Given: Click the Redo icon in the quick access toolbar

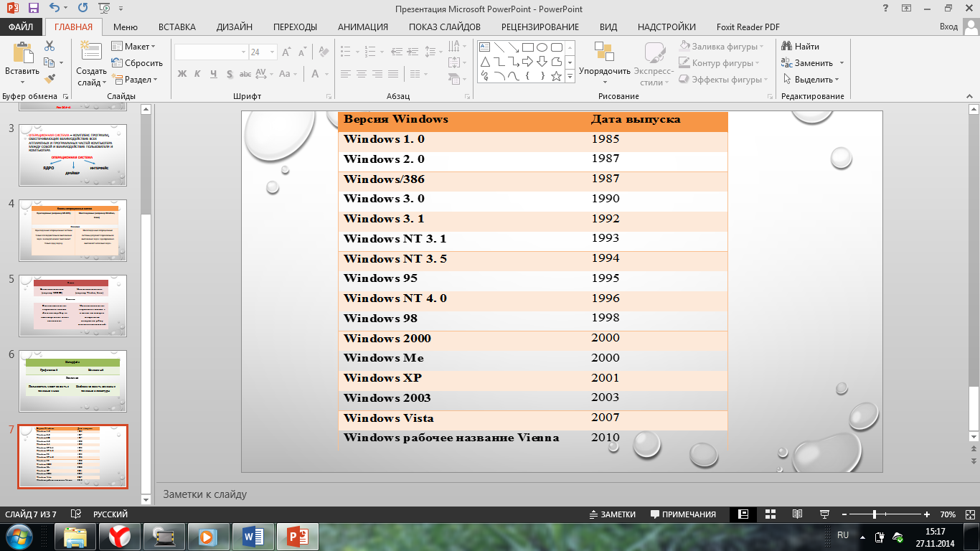Looking at the screenshot, I should 83,9.
